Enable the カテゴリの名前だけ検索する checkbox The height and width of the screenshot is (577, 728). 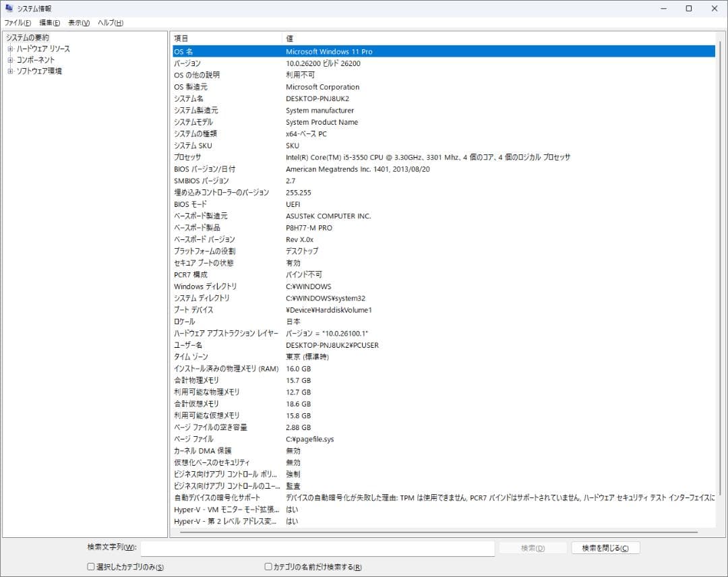268,567
